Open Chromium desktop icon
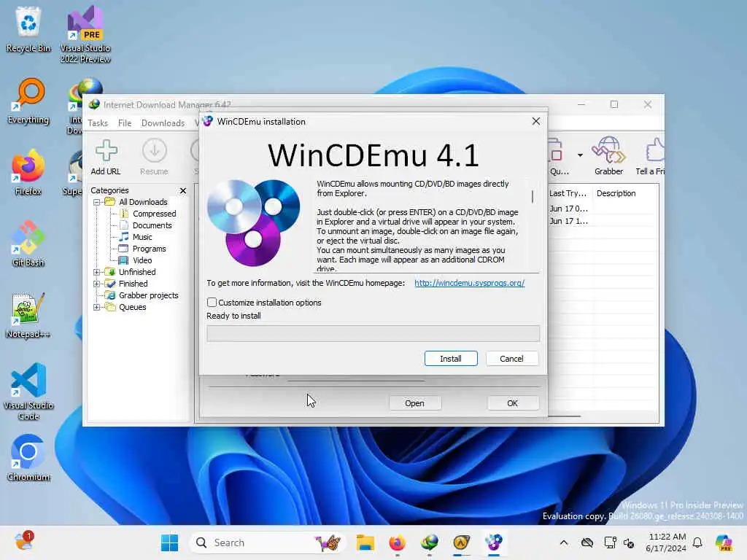The image size is (747, 560). pos(28,458)
